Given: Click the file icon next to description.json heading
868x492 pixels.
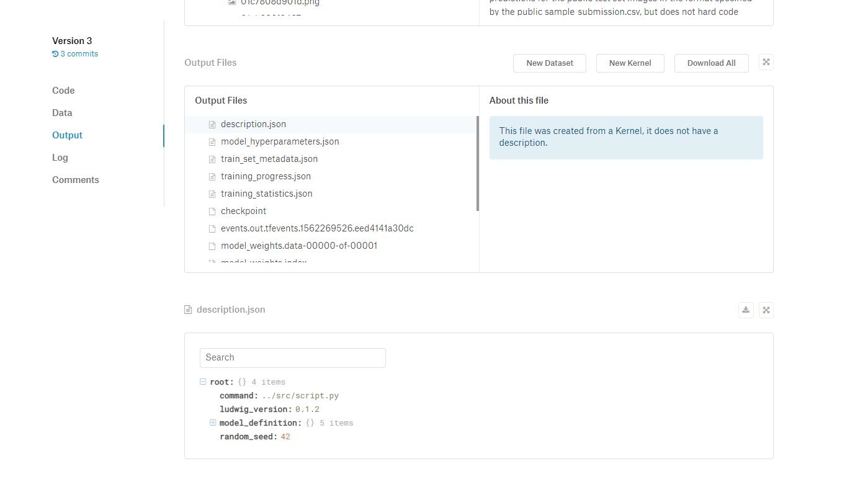Looking at the screenshot, I should point(187,309).
